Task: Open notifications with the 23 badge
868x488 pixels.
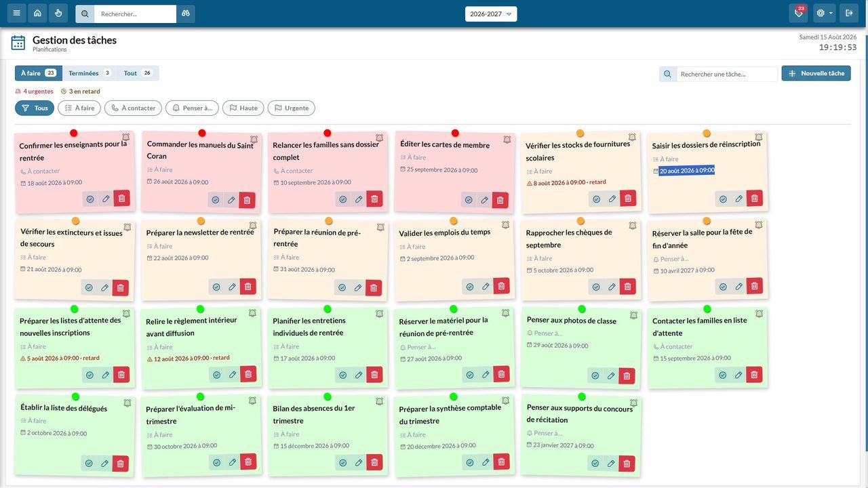Action: (798, 14)
